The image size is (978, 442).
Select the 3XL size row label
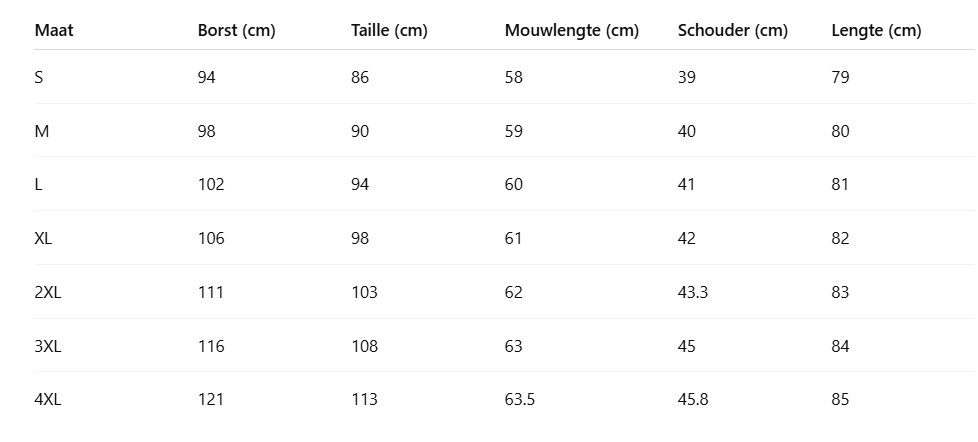point(47,346)
